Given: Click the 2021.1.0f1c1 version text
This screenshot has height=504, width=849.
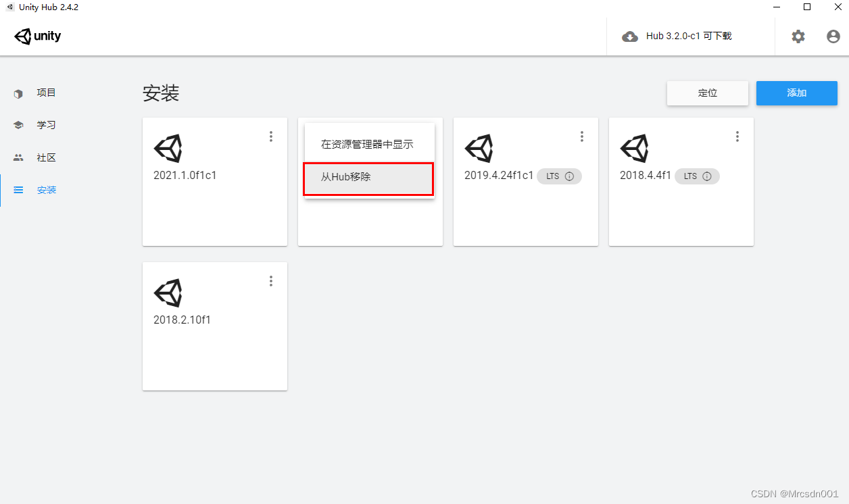Looking at the screenshot, I should 185,176.
